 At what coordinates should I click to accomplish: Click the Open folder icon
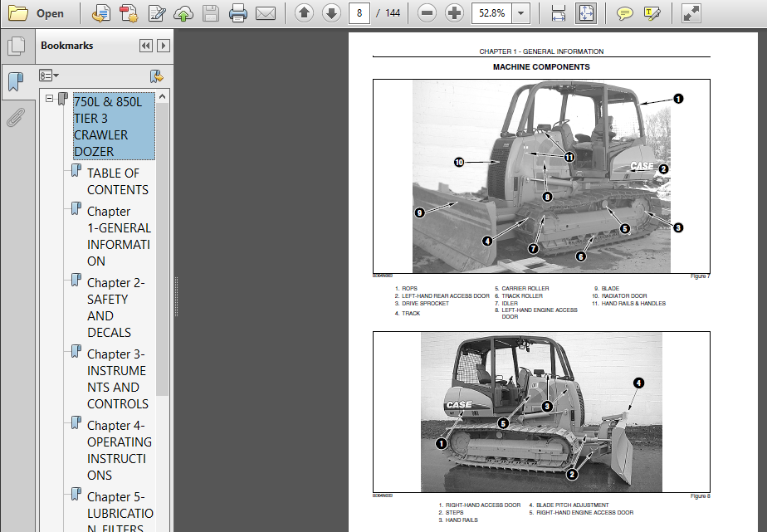tap(18, 13)
